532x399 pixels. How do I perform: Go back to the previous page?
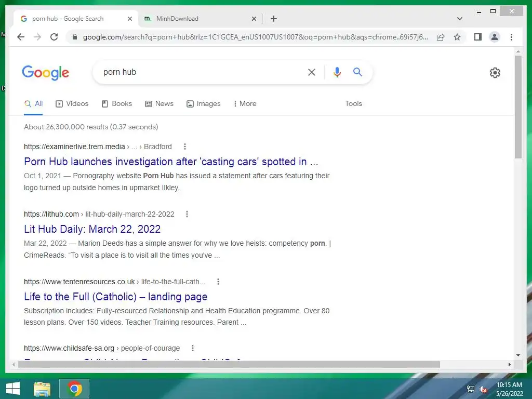click(21, 37)
